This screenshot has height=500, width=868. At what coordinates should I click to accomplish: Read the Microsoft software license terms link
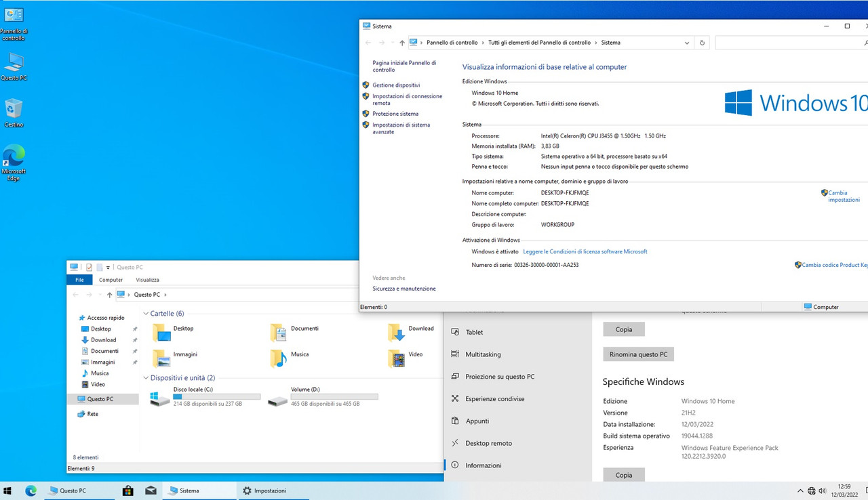pyautogui.click(x=585, y=251)
